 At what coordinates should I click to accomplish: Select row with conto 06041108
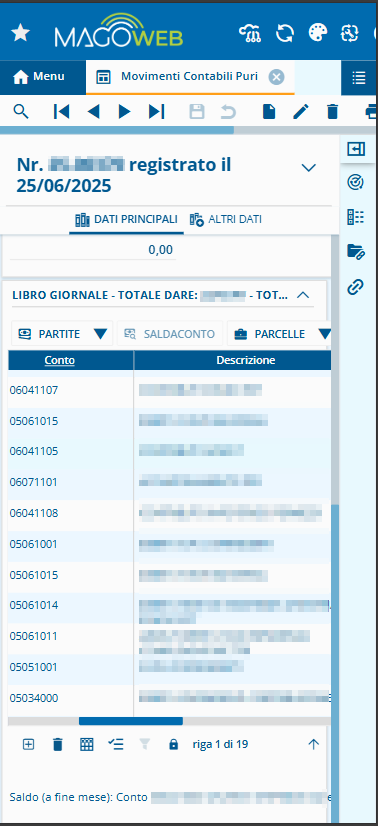(x=170, y=513)
